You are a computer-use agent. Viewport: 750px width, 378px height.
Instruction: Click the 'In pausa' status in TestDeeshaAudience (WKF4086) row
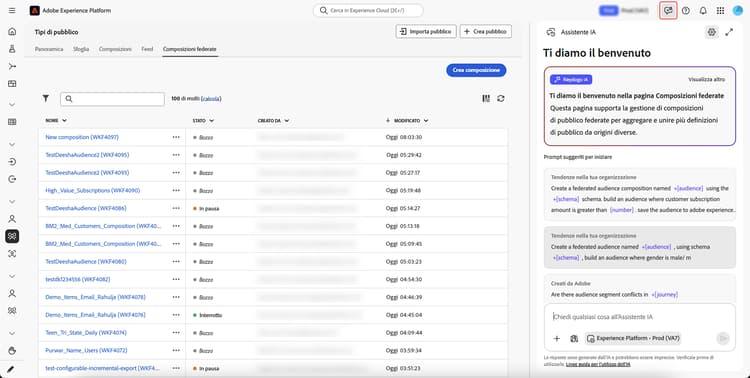click(x=206, y=209)
